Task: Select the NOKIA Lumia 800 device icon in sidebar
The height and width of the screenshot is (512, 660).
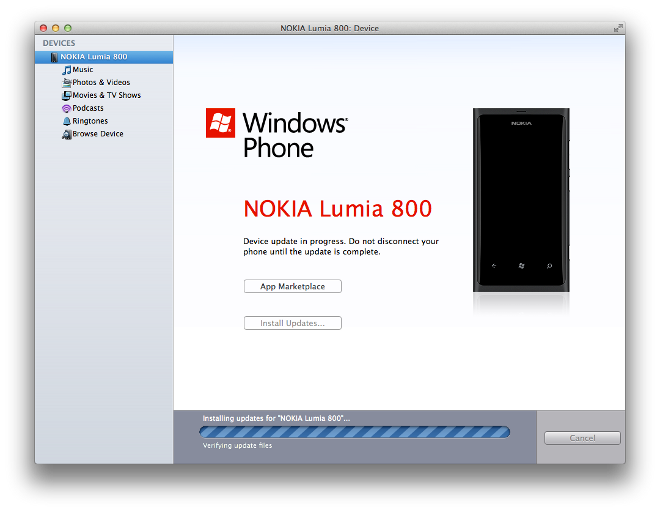Action: [x=54, y=57]
